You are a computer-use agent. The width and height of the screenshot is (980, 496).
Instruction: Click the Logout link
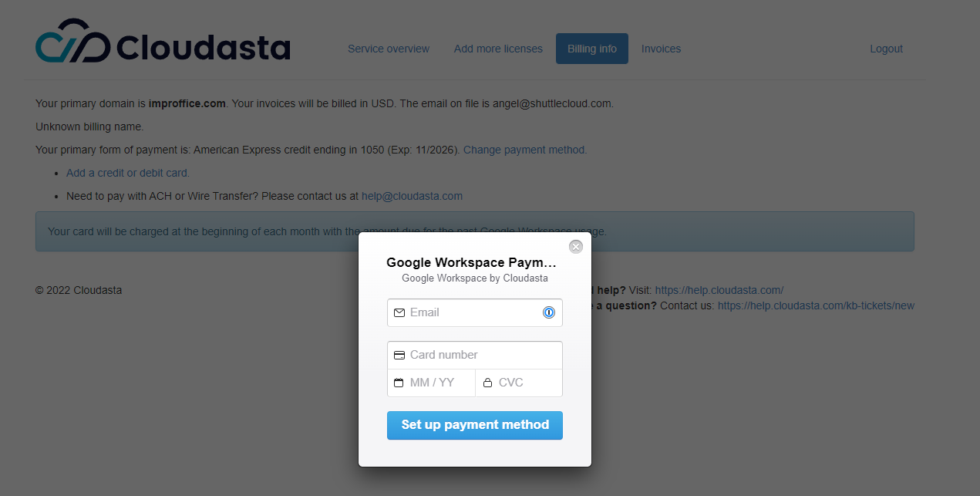pos(886,49)
